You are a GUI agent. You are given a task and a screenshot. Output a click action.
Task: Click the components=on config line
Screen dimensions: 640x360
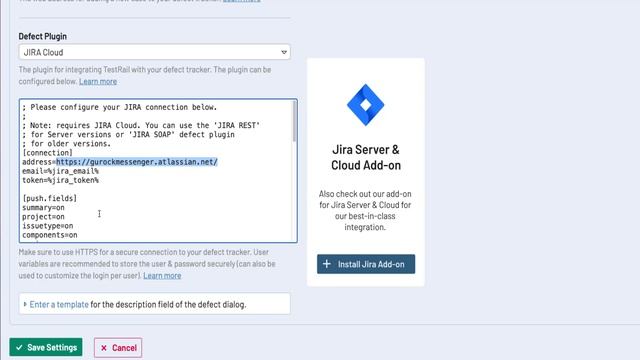[x=50, y=235]
